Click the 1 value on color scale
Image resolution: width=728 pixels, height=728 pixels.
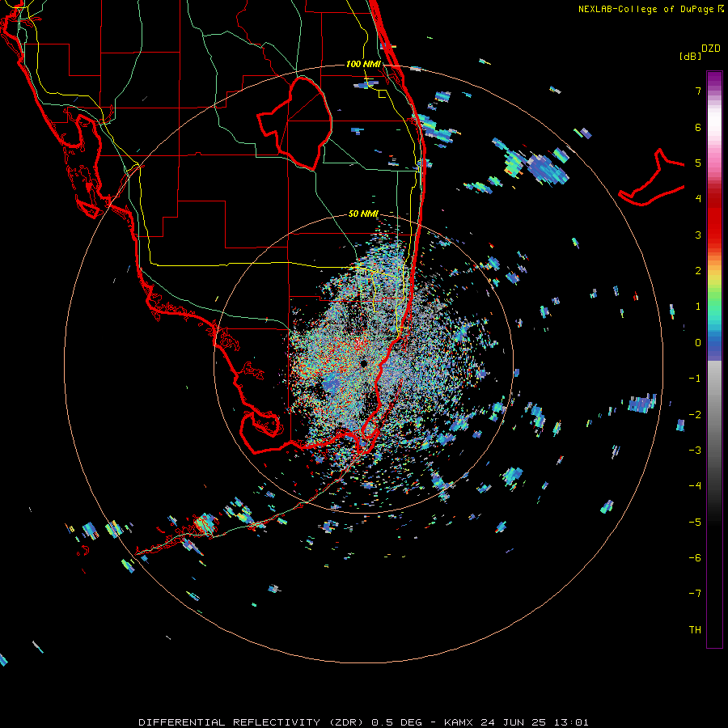(698, 307)
